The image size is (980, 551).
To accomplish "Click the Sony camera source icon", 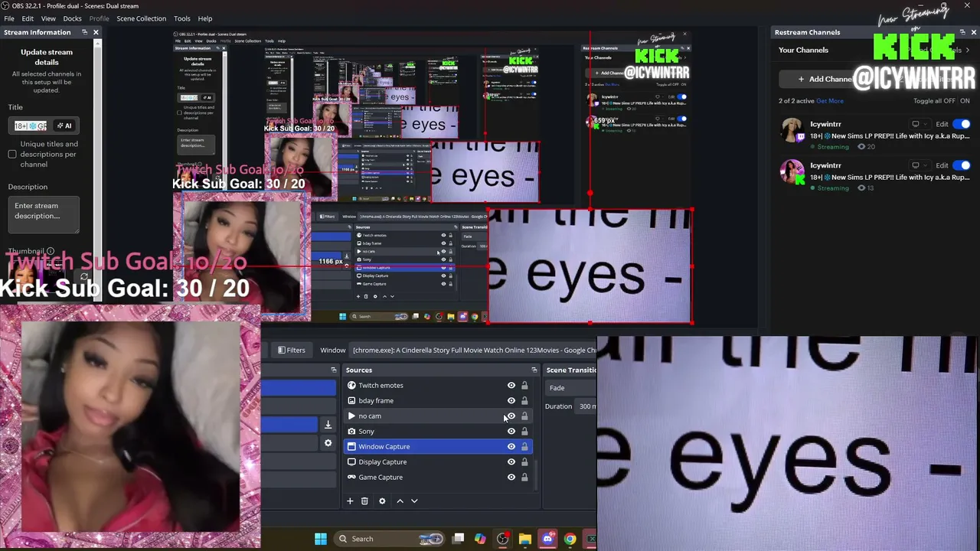I will [351, 431].
